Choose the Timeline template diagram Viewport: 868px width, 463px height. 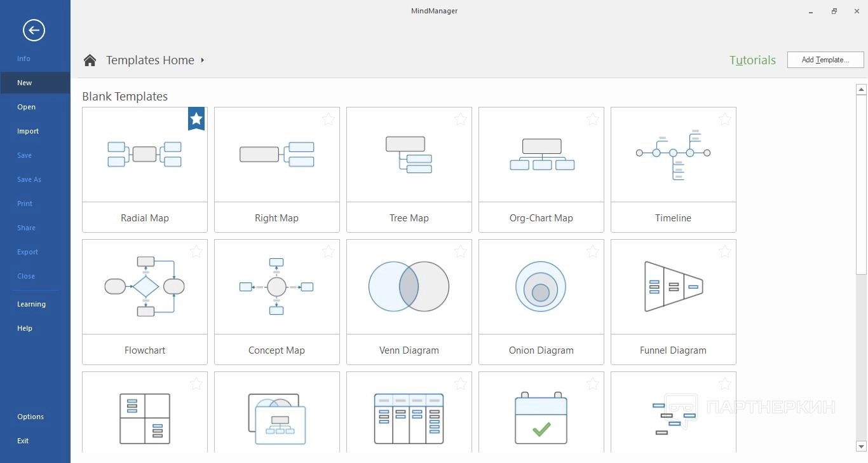[673, 154]
